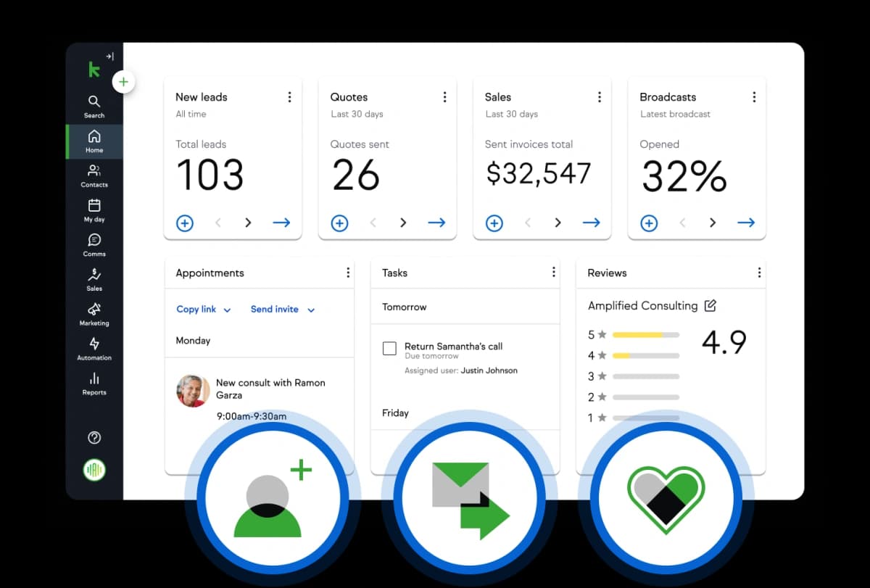Open the New leads card options menu
The height and width of the screenshot is (588, 870).
pyautogui.click(x=289, y=96)
